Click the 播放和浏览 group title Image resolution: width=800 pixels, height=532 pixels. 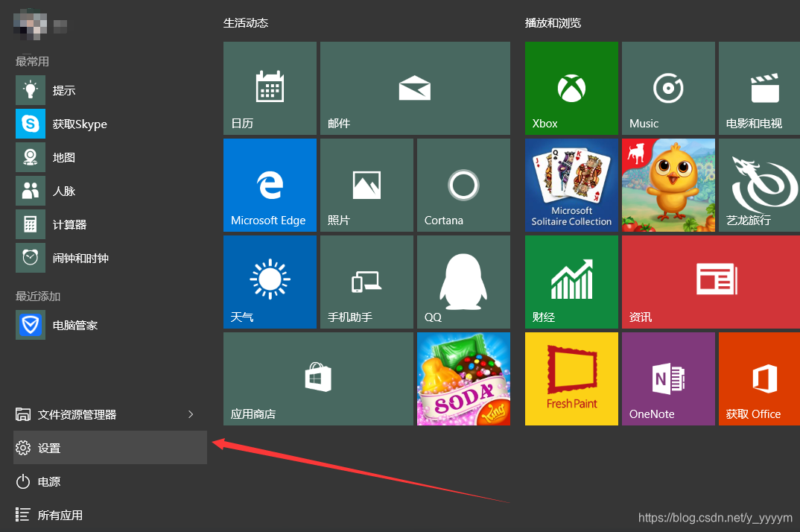(553, 23)
